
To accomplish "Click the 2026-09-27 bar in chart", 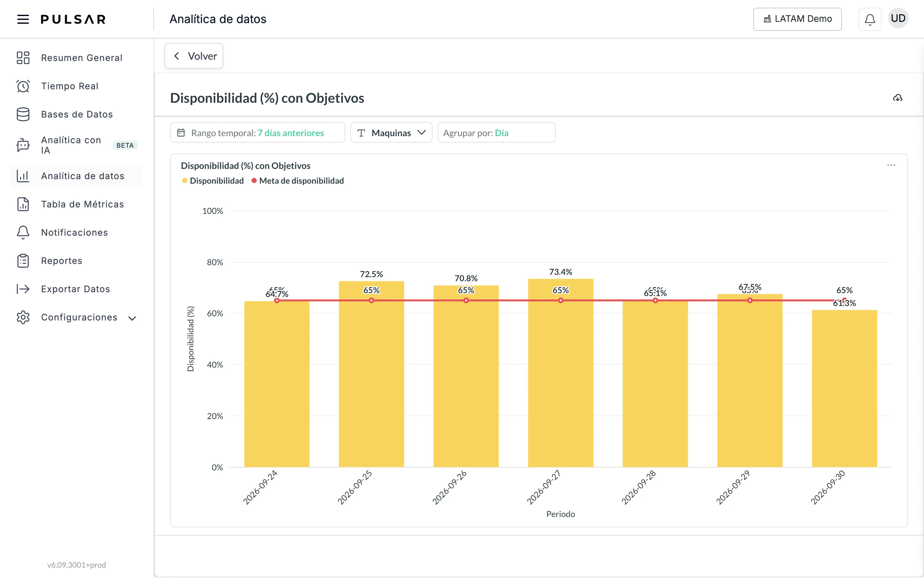I will pyautogui.click(x=560, y=373).
